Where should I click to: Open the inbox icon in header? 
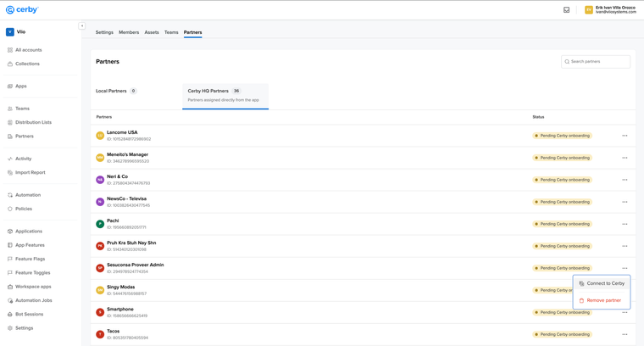566,10
